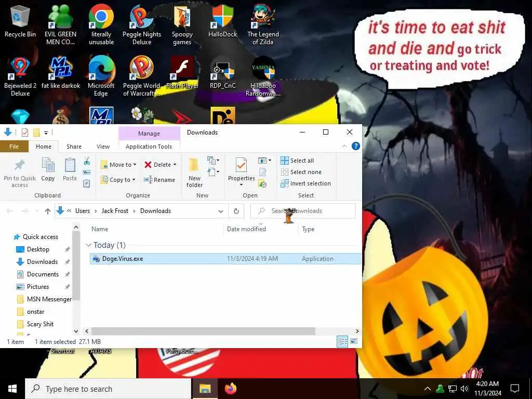This screenshot has height=399, width=532.
Task: Click the Edit icon in Open group
Action: (262, 172)
